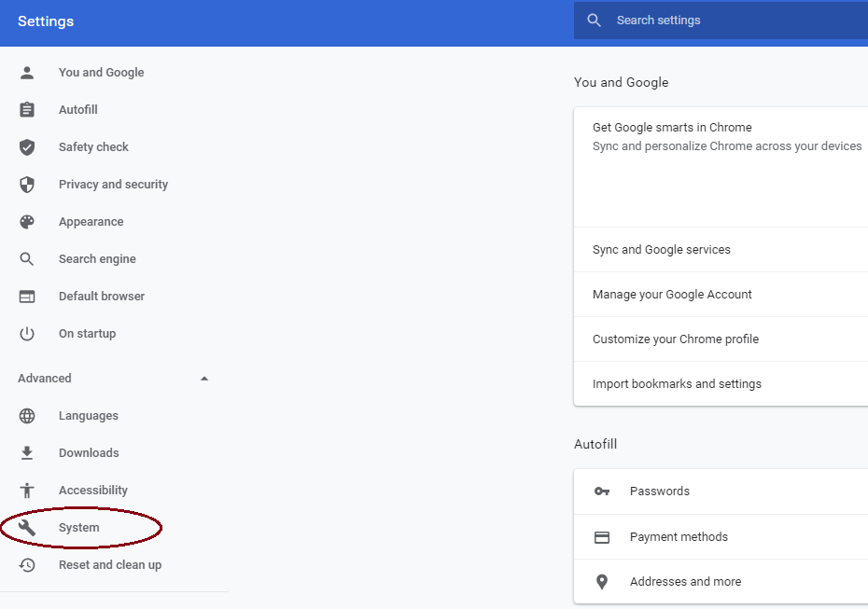Click the Default browser window icon
The width and height of the screenshot is (868, 609).
26,297
